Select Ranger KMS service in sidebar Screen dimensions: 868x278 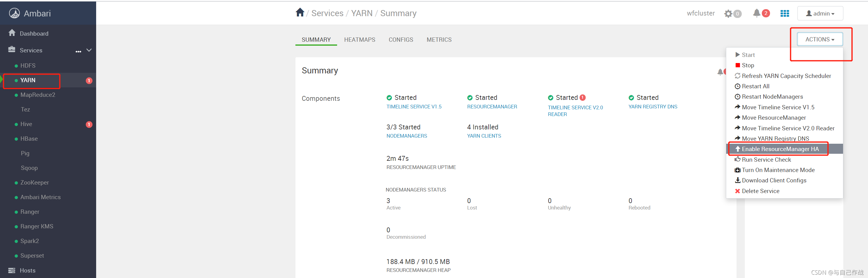point(37,226)
